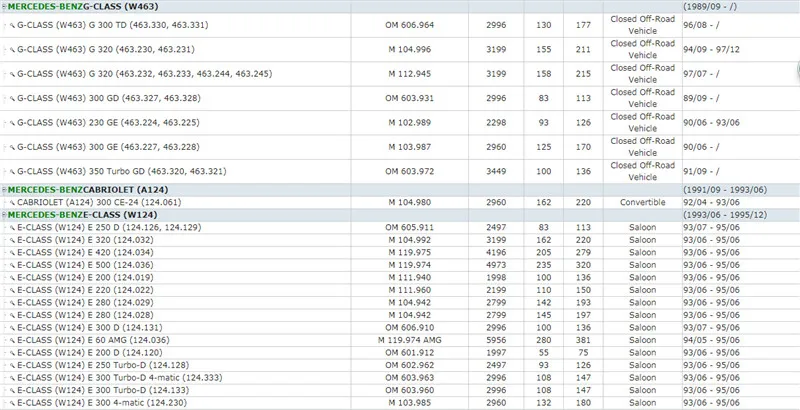800x410 pixels.
Task: Click the key icon beside E 220 (124.022)
Action: [12, 290]
